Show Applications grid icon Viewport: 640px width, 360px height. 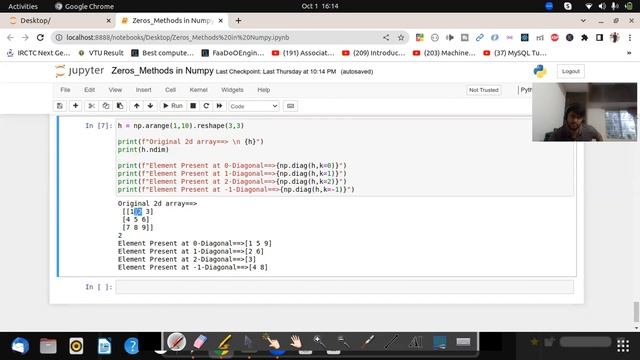(623, 346)
